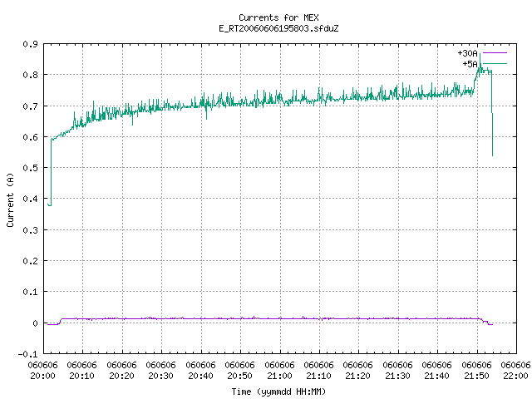Click the green +5A legend line sample
The width and height of the screenshot is (532, 399).
click(x=495, y=63)
